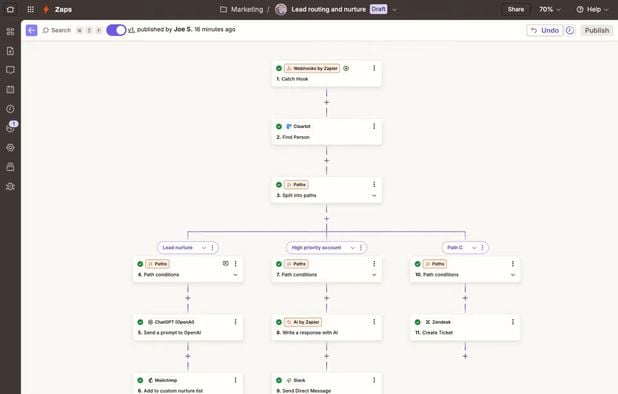The image size is (618, 394).
Task: Expand step 10 Path conditions chevron
Action: click(x=513, y=275)
